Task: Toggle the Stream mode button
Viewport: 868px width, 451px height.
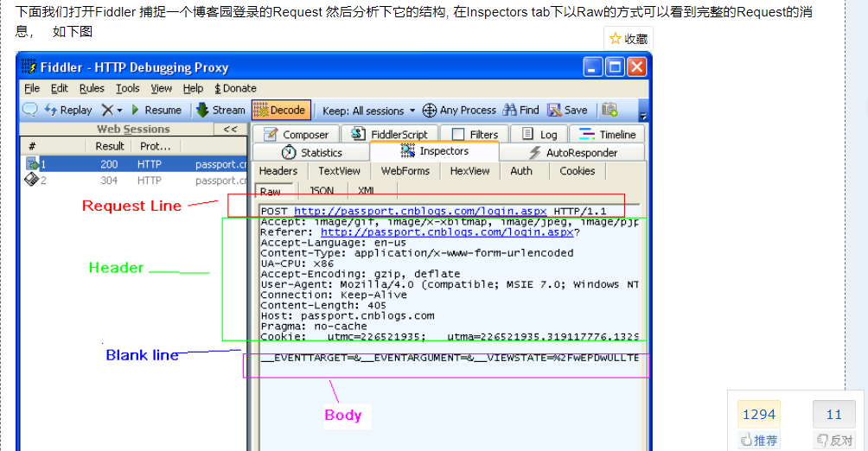Action: [220, 110]
